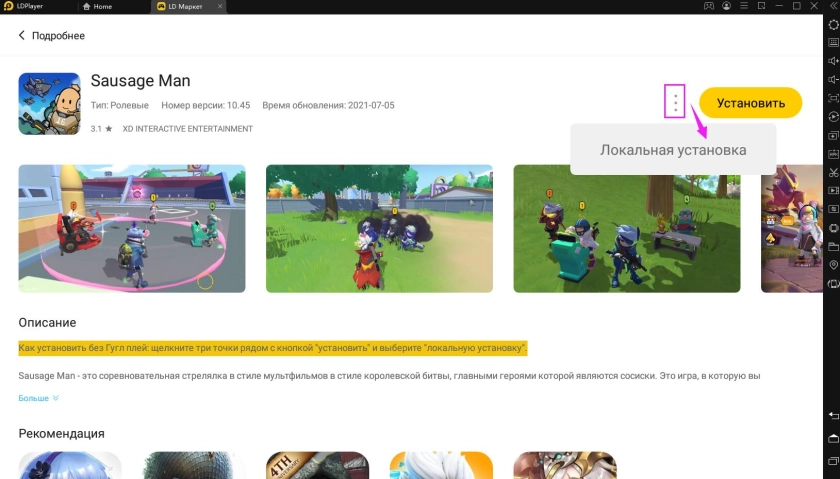Open keyboard mapping tool in sidebar
840x479 pixels.
click(833, 42)
